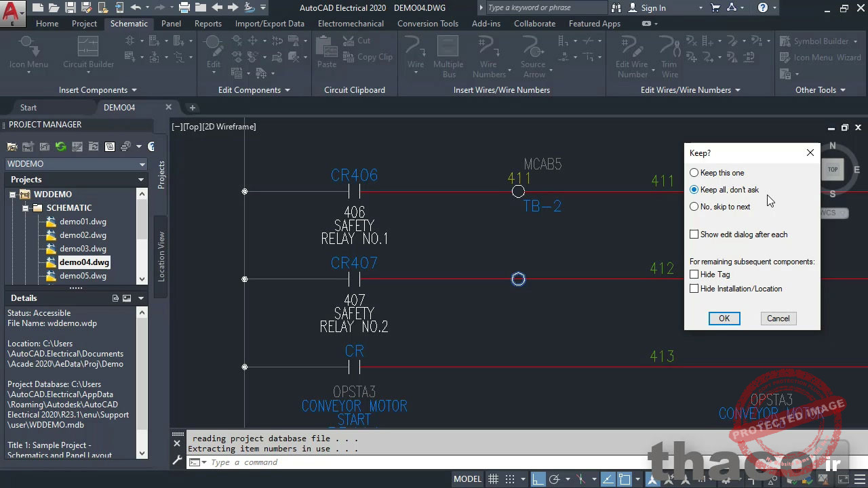Screen dimensions: 868x488
Task: Switch to the Reports ribbon tab
Action: tap(208, 23)
